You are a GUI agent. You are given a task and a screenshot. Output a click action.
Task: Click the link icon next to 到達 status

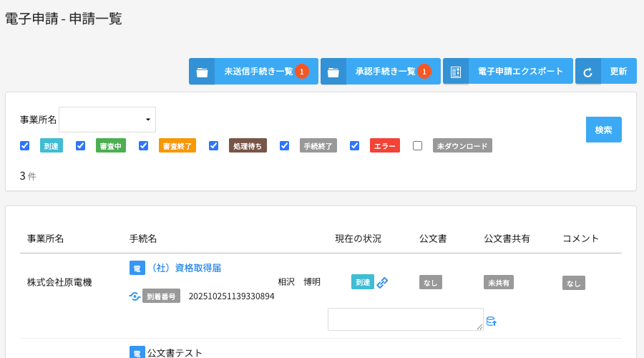[383, 283]
